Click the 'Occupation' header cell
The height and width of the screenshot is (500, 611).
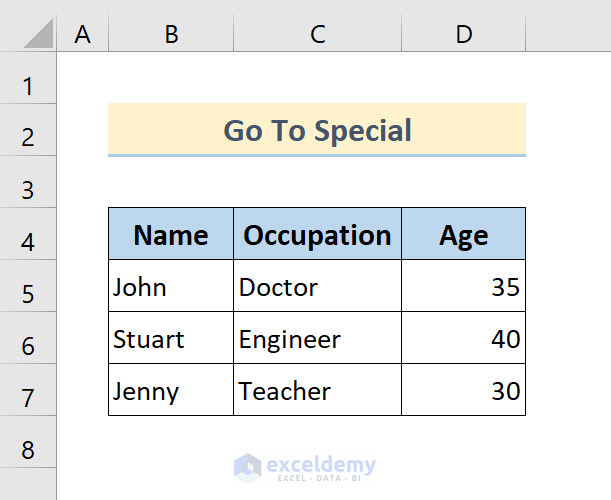pos(318,234)
